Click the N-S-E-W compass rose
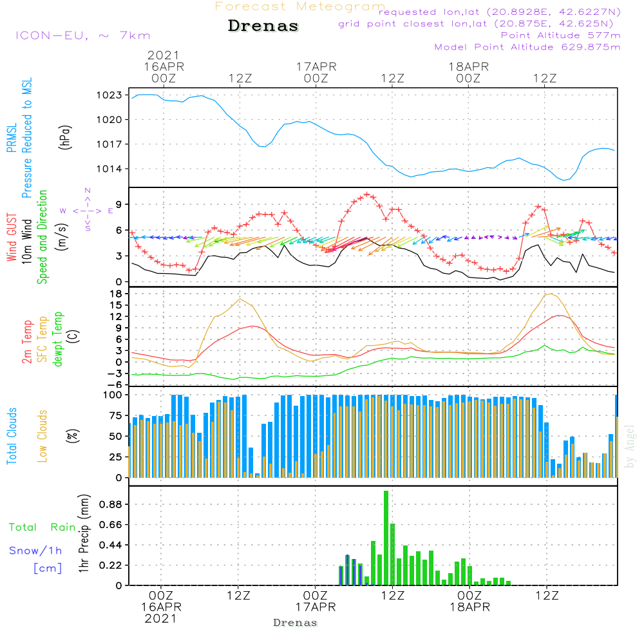Image resolution: width=644 pixels, height=644 pixels. click(87, 211)
